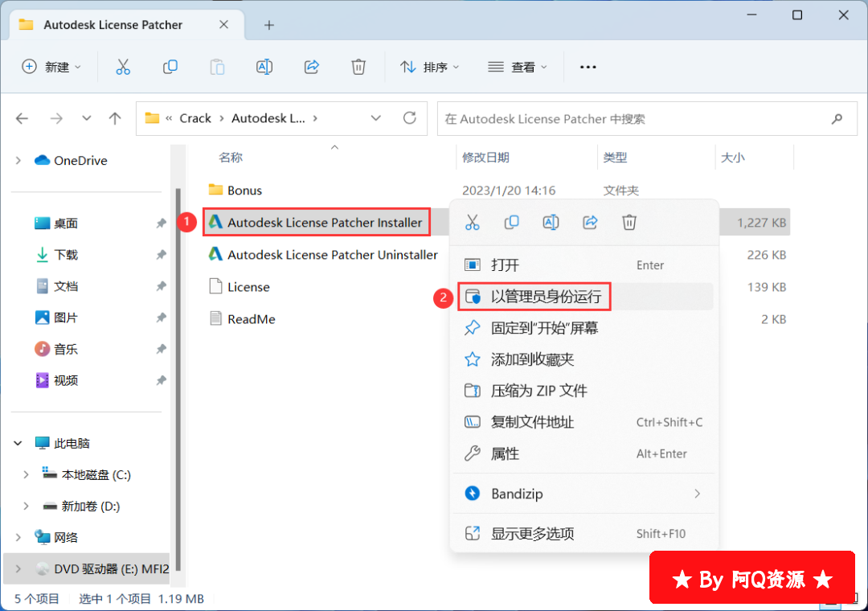Click the Share icon in context menu

[590, 223]
